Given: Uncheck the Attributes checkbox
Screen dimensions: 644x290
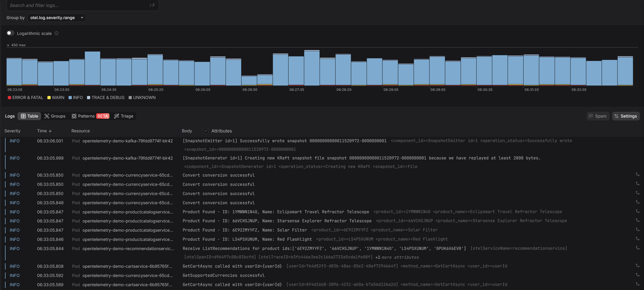Looking at the screenshot, I should coord(206,131).
